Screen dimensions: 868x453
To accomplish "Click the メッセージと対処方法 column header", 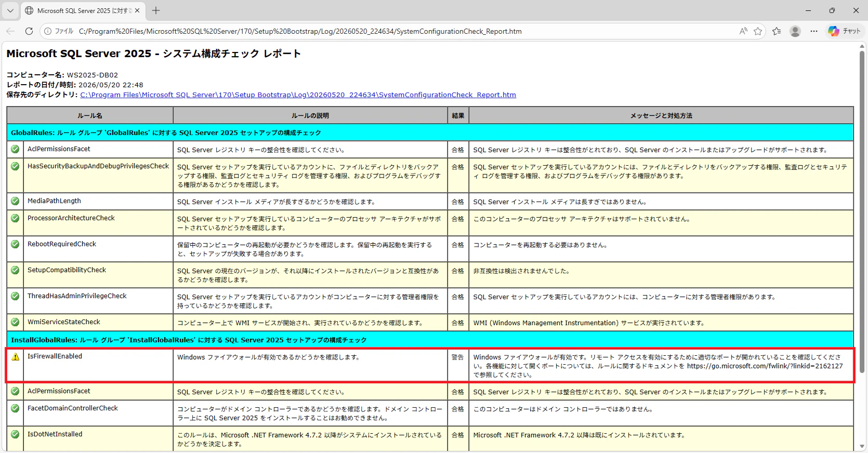I will [x=661, y=115].
